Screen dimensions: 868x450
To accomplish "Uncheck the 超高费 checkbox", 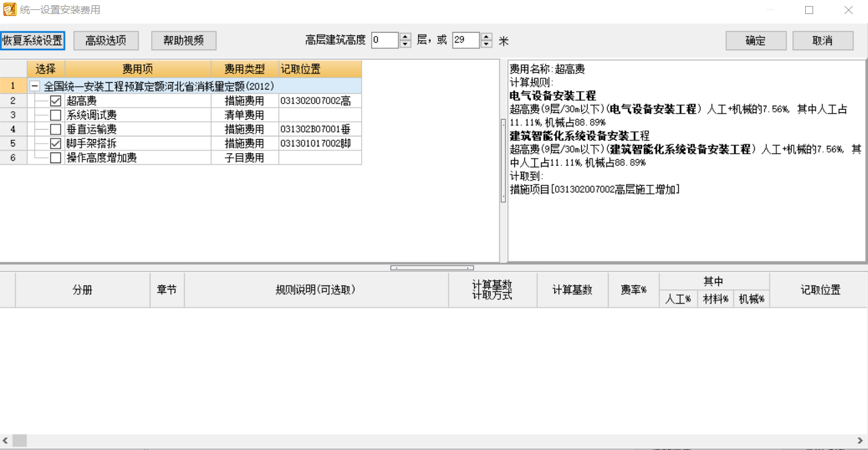I will click(56, 101).
